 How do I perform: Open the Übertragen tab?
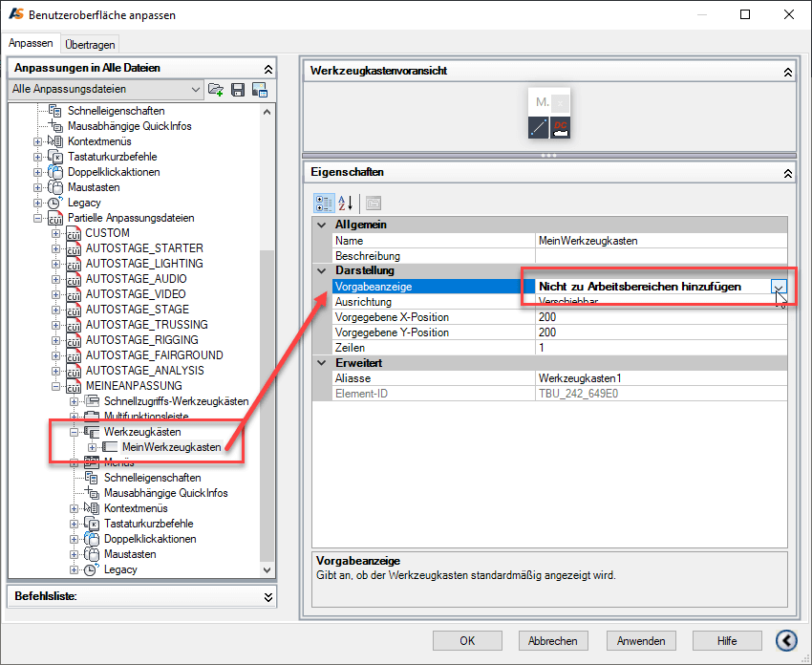coord(90,45)
